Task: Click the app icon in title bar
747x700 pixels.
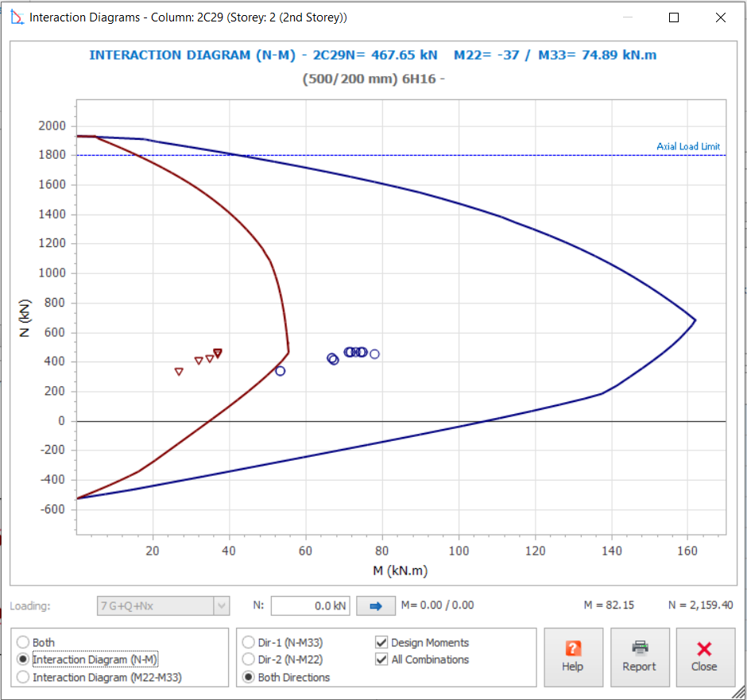Action: click(x=16, y=17)
